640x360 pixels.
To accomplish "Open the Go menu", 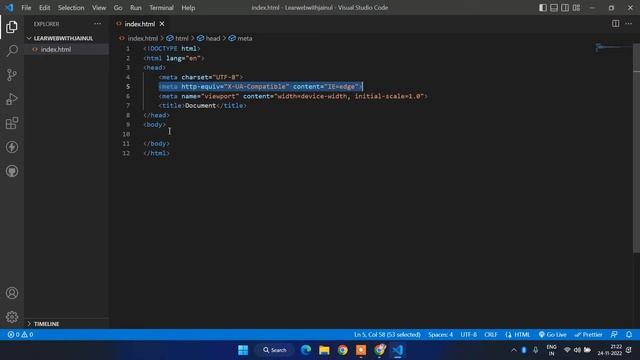I will pyautogui.click(x=118, y=8).
